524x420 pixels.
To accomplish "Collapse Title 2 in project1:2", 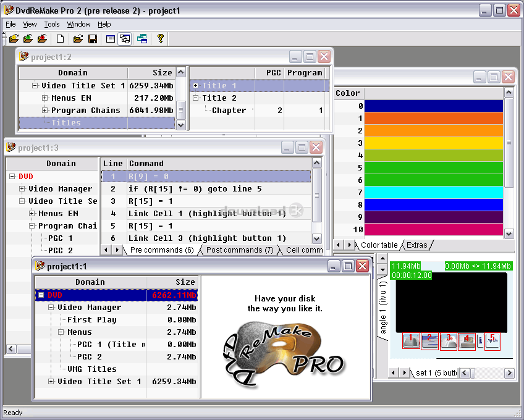I will (195, 98).
